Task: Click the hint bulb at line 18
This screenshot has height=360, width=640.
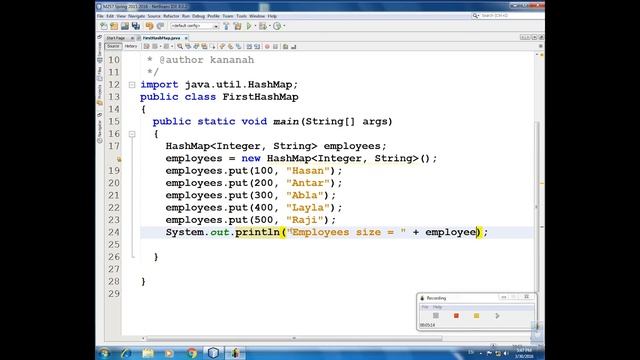Action: [x=119, y=159]
